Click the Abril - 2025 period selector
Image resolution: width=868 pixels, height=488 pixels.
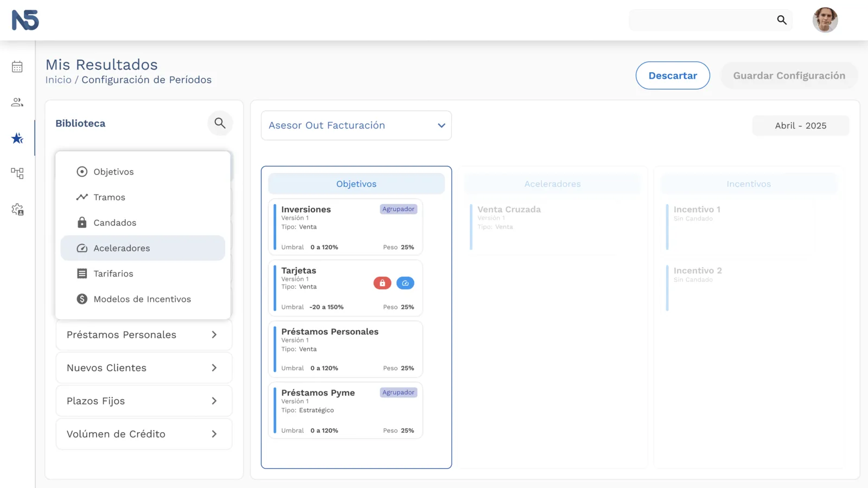click(x=801, y=125)
